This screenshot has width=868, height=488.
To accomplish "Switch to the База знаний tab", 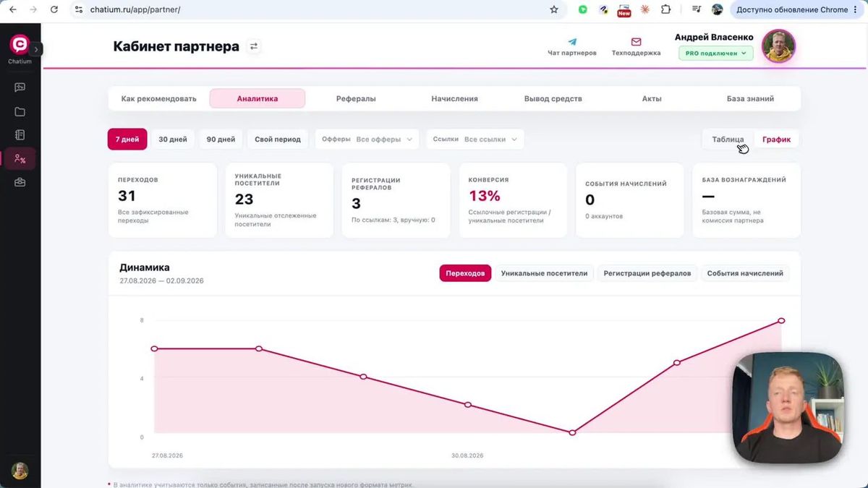I will point(750,98).
